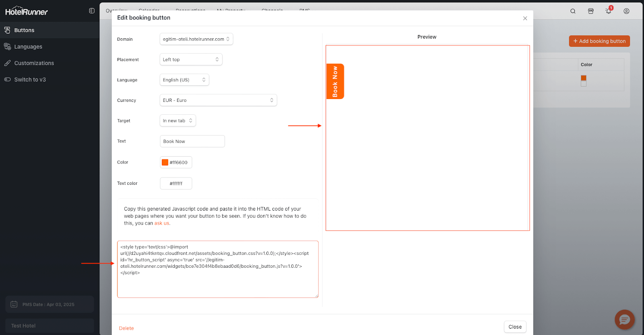Open the live chat bubble
The image size is (644, 335).
pos(624,320)
